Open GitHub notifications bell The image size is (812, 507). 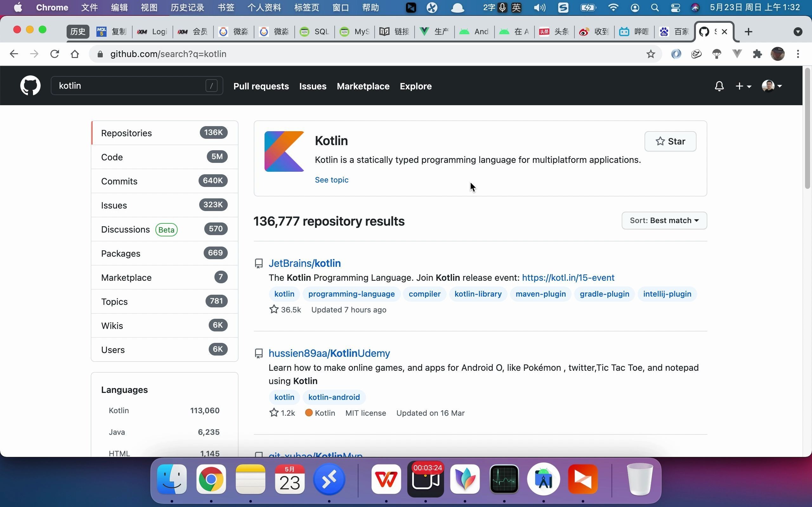click(x=719, y=86)
